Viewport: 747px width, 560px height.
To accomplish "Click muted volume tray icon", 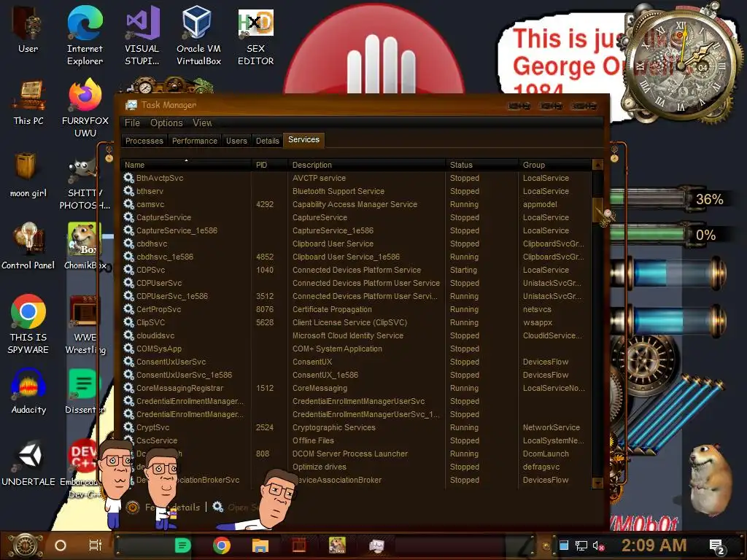I will point(598,545).
